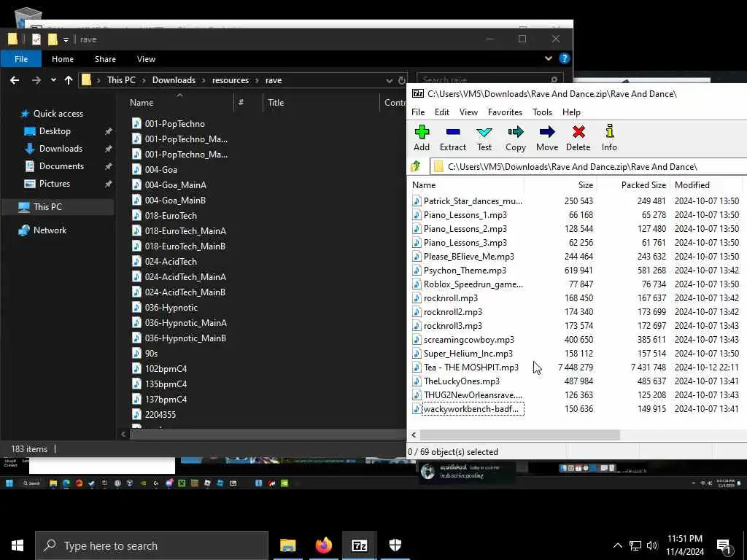This screenshot has width=747, height=560.
Task: Open Pictures in Explorer navigation pane
Action: point(54,184)
